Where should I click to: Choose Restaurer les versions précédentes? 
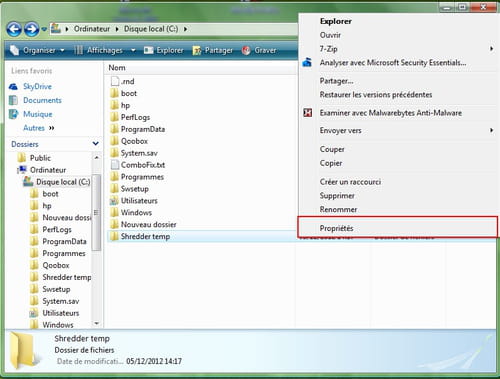[376, 95]
